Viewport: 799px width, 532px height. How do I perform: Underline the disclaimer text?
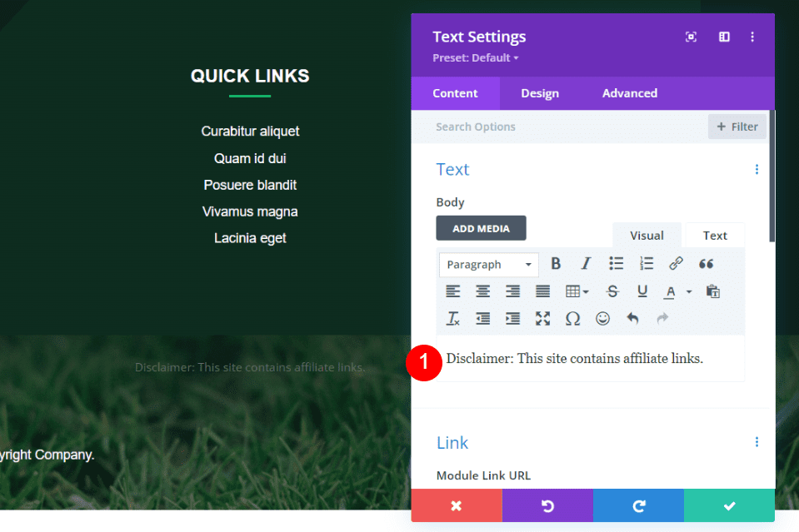pyautogui.click(x=642, y=291)
